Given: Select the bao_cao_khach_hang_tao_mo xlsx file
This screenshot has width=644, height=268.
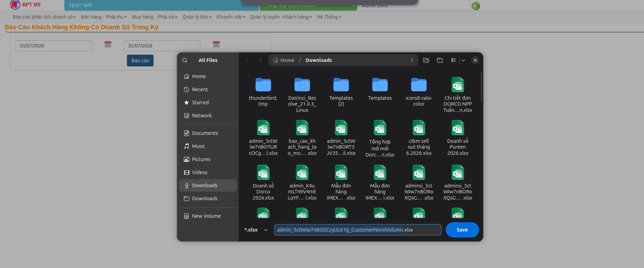Looking at the screenshot, I should (302, 138).
